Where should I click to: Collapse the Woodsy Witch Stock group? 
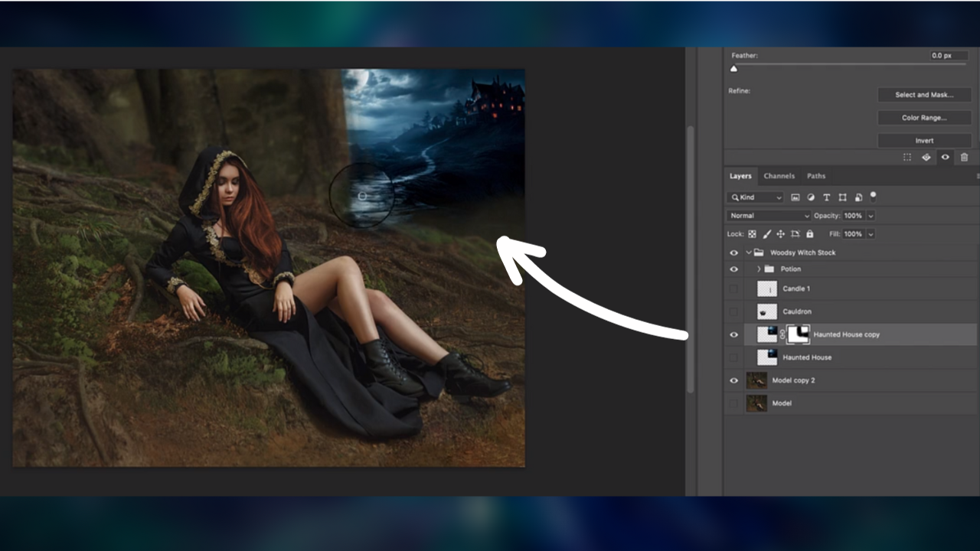coord(749,253)
